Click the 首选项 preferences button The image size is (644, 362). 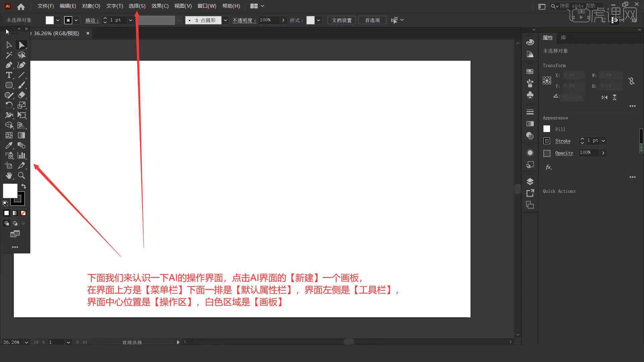(372, 20)
